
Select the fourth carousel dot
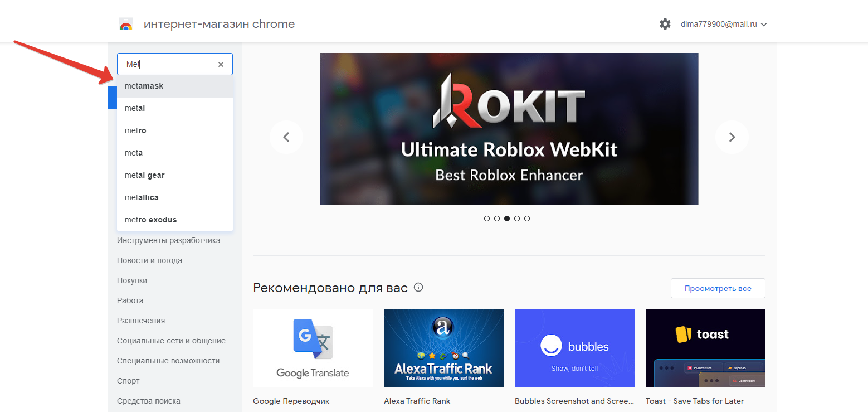[x=517, y=219]
